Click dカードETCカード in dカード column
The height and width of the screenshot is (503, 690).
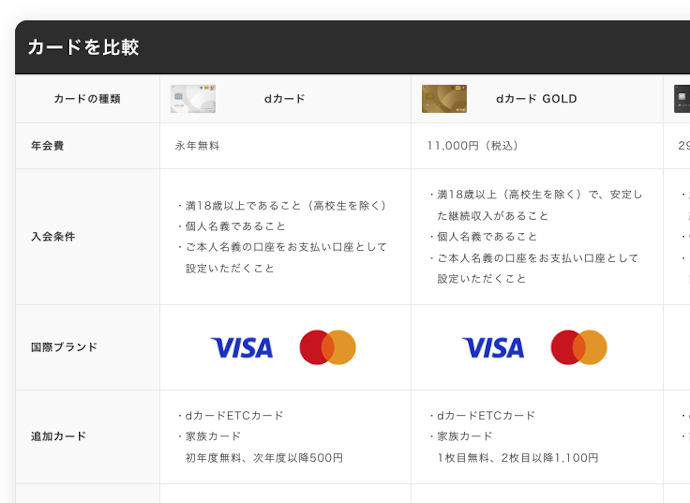click(235, 415)
